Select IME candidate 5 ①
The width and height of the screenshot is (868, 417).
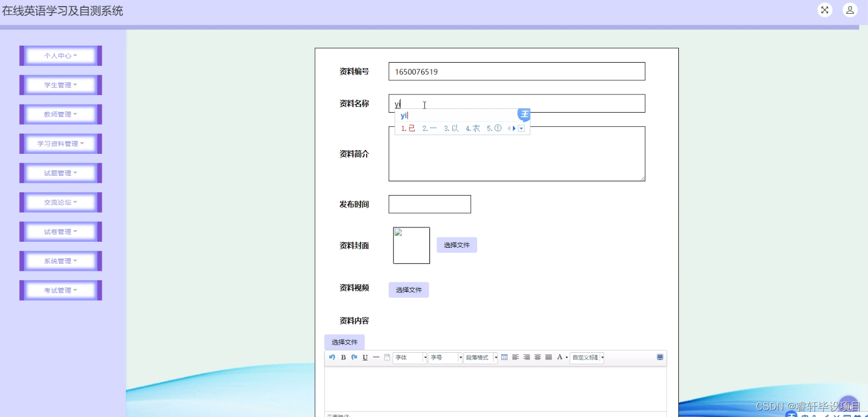click(x=494, y=129)
